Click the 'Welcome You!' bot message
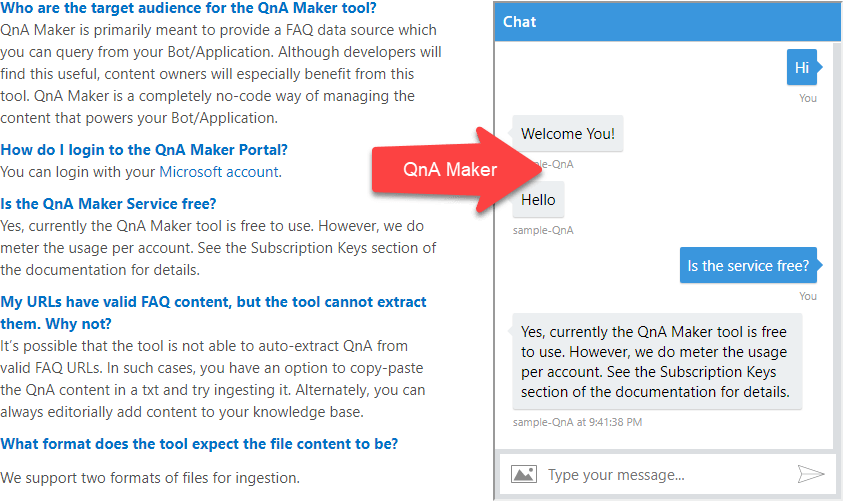843x501 pixels. [568, 134]
